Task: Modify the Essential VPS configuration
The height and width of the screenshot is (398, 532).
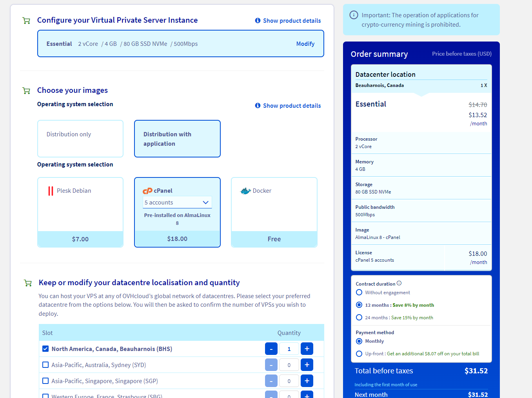Action: (305, 44)
